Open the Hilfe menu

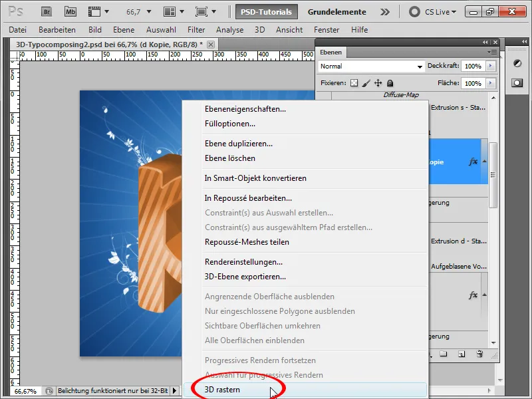click(x=360, y=30)
